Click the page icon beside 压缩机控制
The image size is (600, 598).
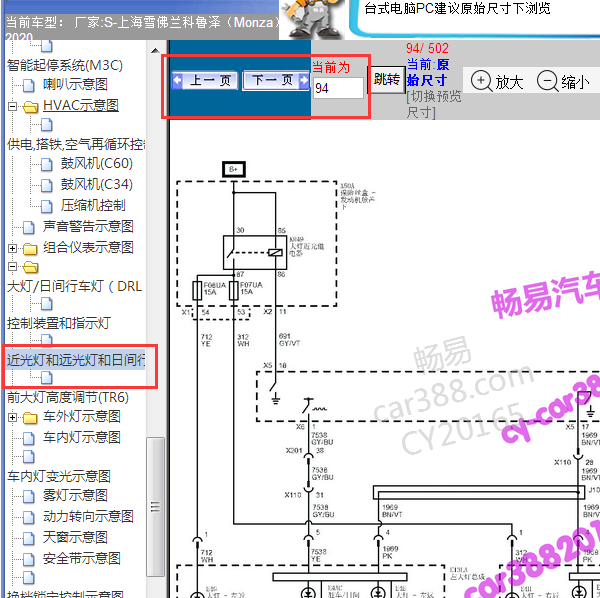47,207
